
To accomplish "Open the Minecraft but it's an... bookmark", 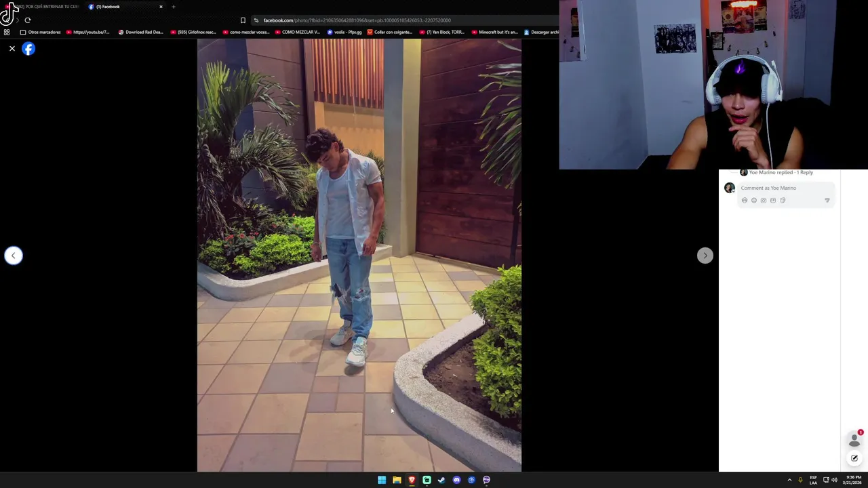I will click(494, 32).
